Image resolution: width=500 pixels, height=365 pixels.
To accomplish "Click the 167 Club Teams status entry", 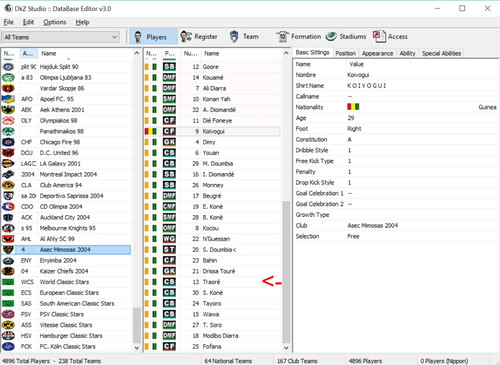I will 297,361.
